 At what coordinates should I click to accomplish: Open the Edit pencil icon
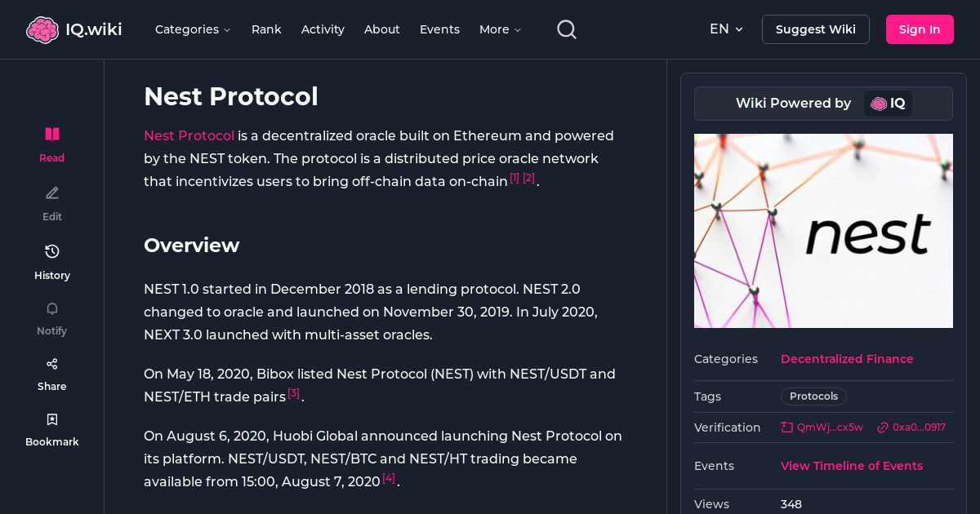[51, 193]
